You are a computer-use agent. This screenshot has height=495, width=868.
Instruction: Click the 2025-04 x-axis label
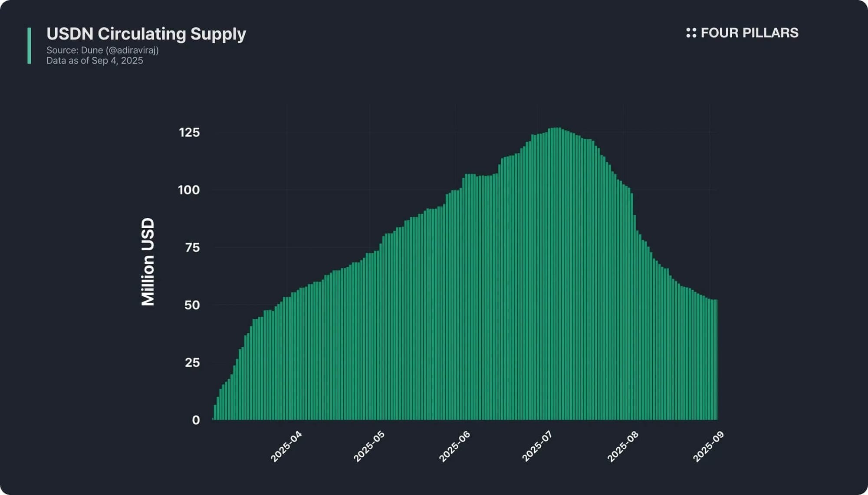286,446
